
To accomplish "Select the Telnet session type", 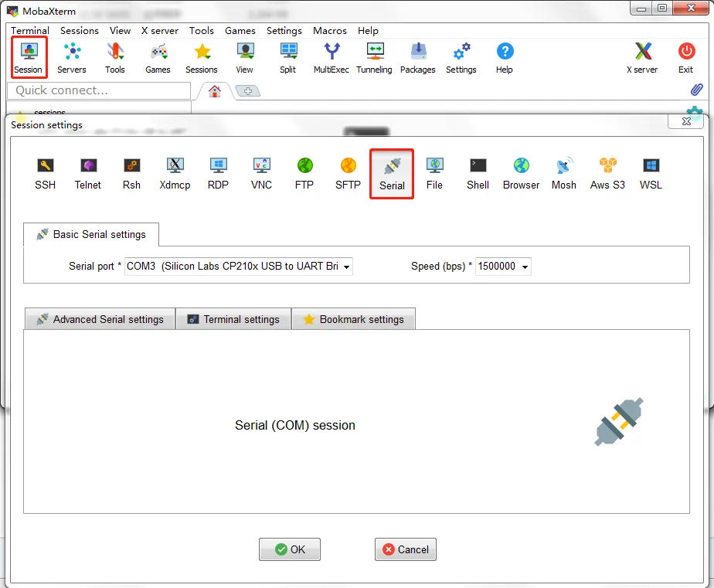I will (88, 174).
